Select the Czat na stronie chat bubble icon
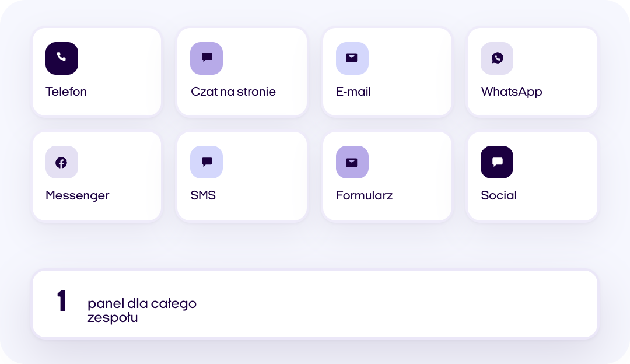This screenshot has width=630, height=364. [x=206, y=58]
